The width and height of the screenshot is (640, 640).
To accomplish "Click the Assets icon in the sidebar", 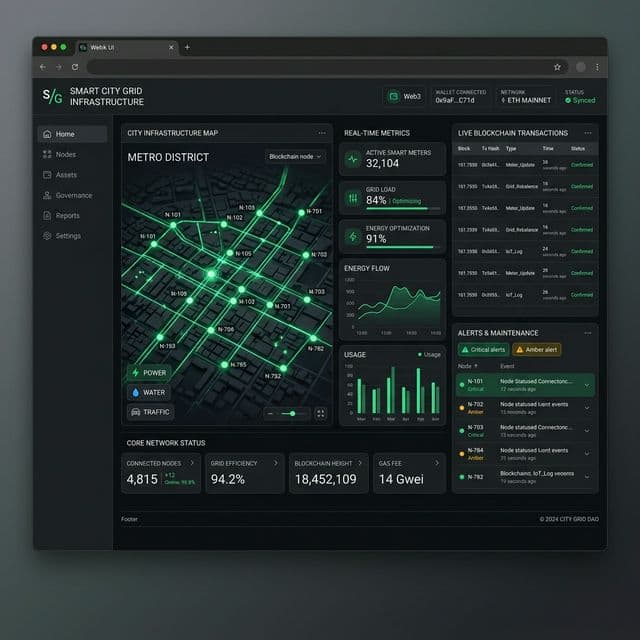I will pos(47,175).
